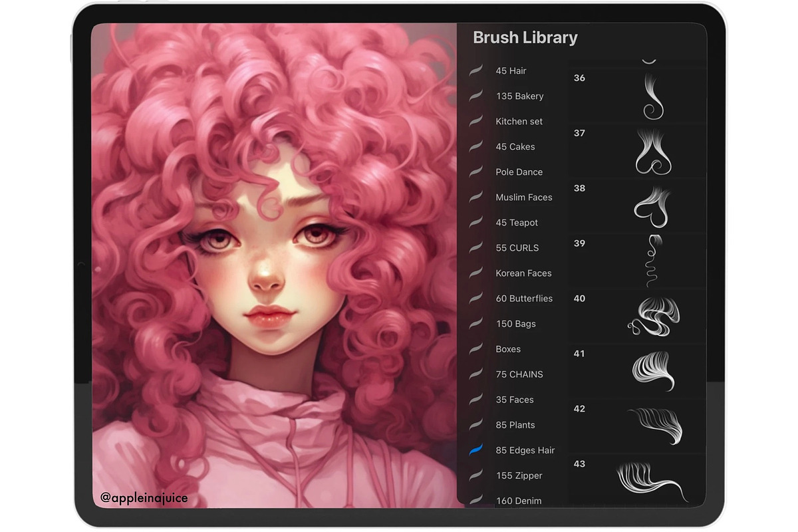
Task: Click the blue brush icon beside 85 Edges Hair
Action: click(476, 450)
